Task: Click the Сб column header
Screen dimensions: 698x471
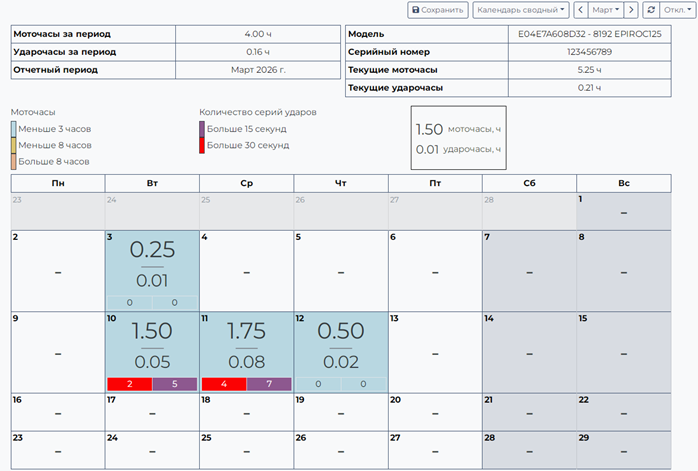Action: pos(528,183)
